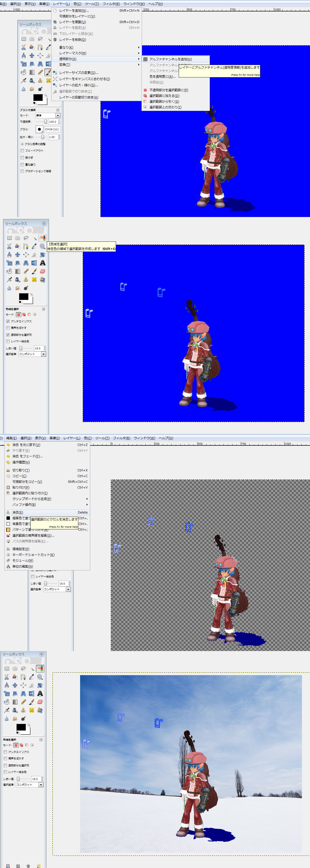Click the 不透明度 slider
This screenshot has width=310, height=868.
41,122
